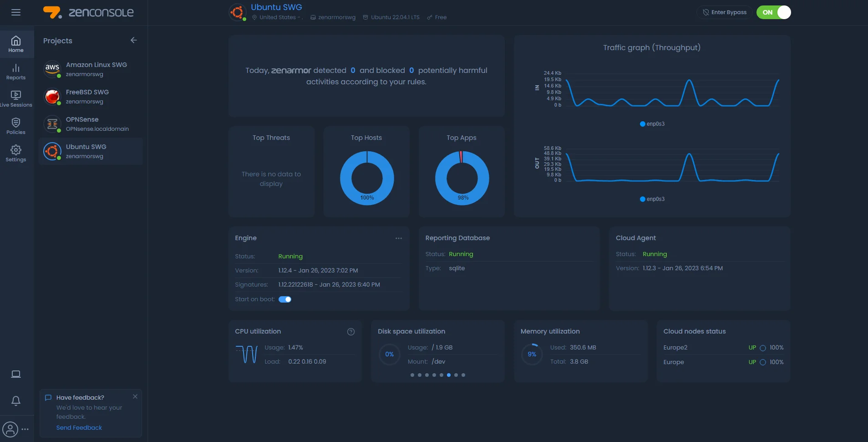Click Ubuntu SWG header title
868x442 pixels.
tap(276, 7)
